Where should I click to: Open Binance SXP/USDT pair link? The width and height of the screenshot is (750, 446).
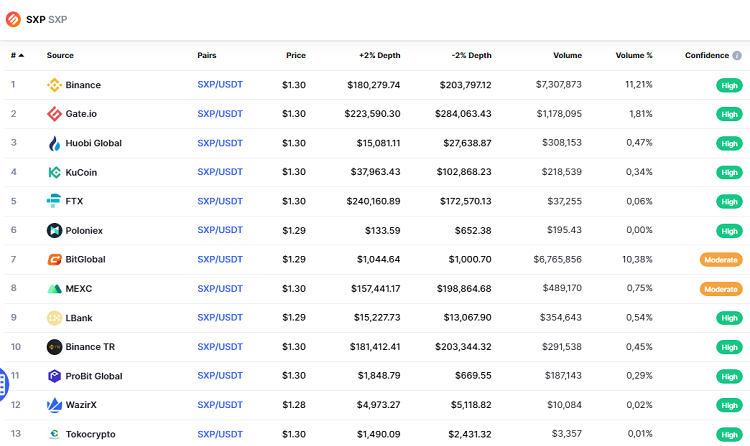coord(220,85)
